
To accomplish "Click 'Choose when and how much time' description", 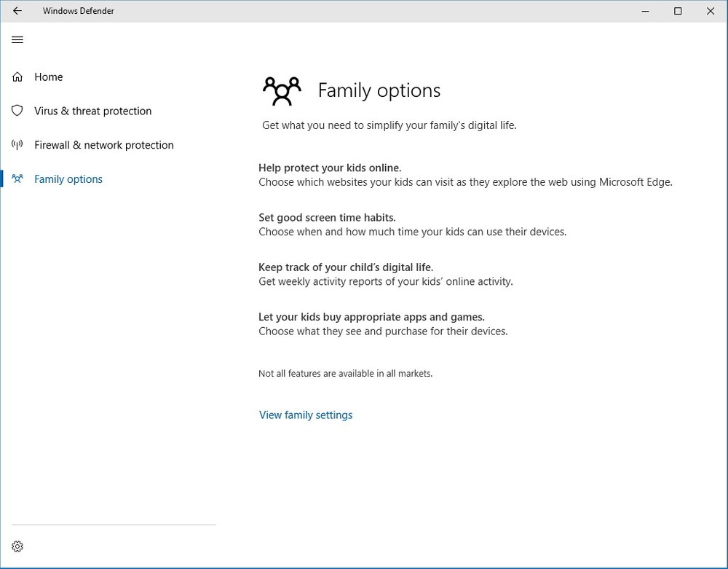I will coord(412,232).
